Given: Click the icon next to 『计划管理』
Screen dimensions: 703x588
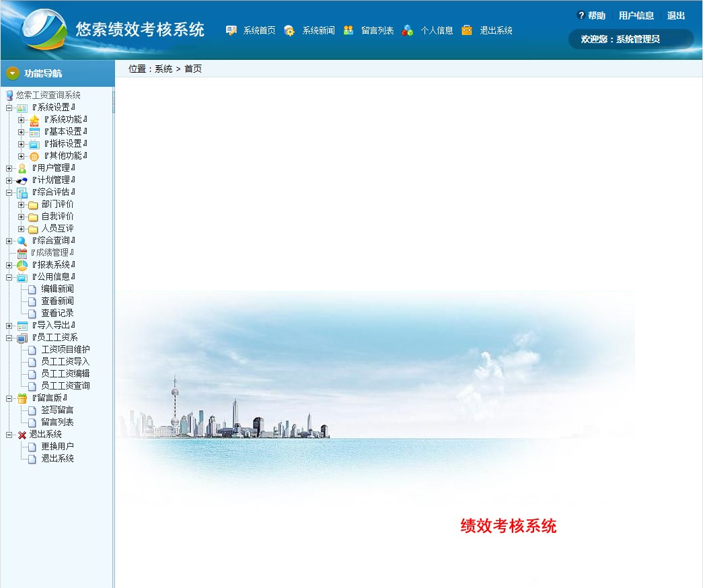Looking at the screenshot, I should click(22, 180).
